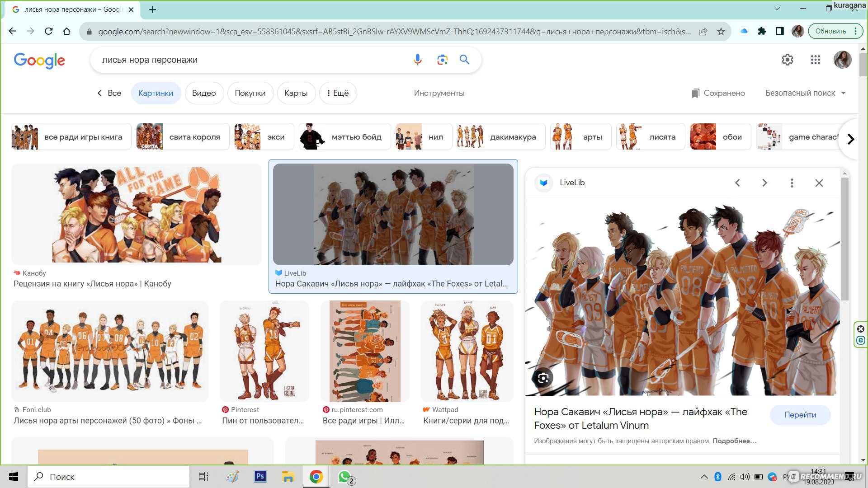
Task: Select арты suggestion chip
Action: [581, 136]
